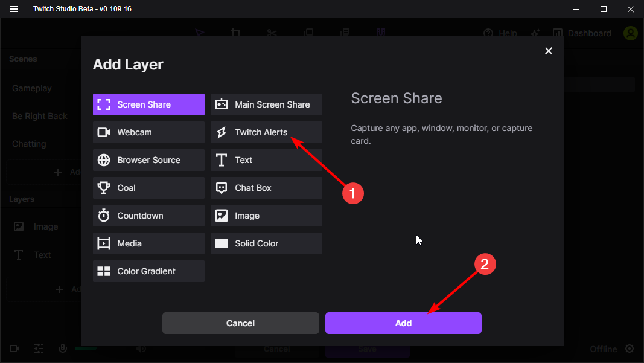
Task: Click the sparkle edit icon near Dashboard
Action: (535, 34)
